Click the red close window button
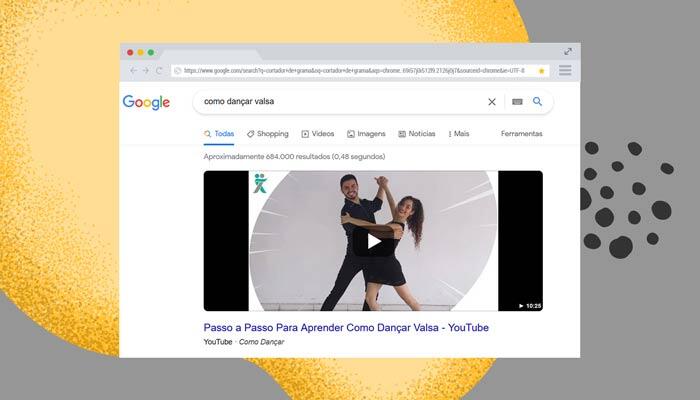 point(130,52)
